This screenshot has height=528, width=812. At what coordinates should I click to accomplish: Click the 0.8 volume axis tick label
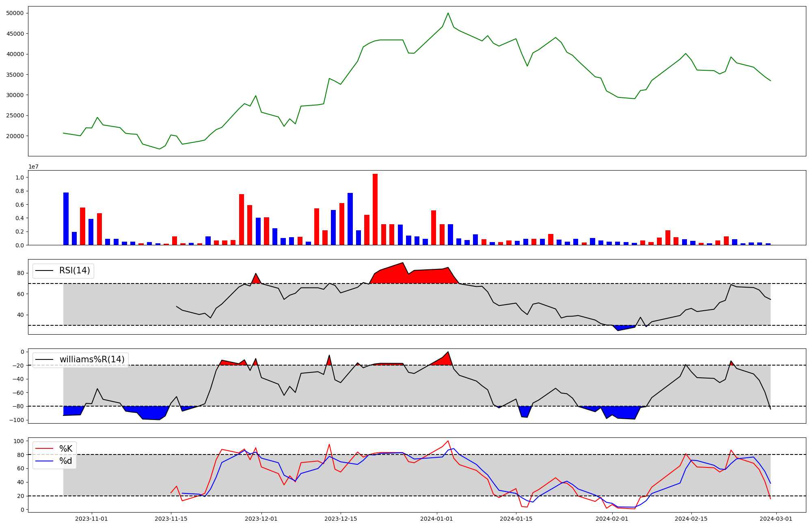[x=19, y=191]
